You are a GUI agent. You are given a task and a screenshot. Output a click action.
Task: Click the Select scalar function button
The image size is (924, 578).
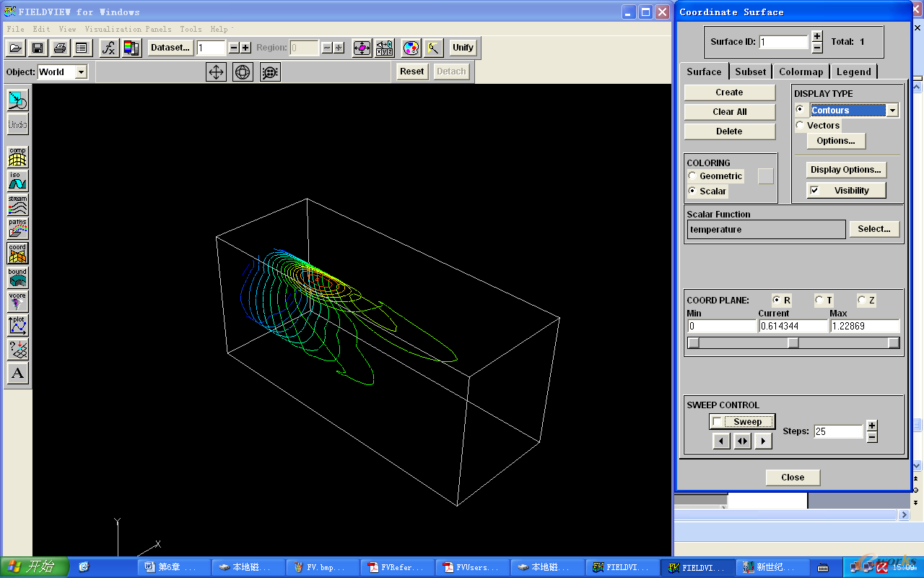click(x=873, y=229)
